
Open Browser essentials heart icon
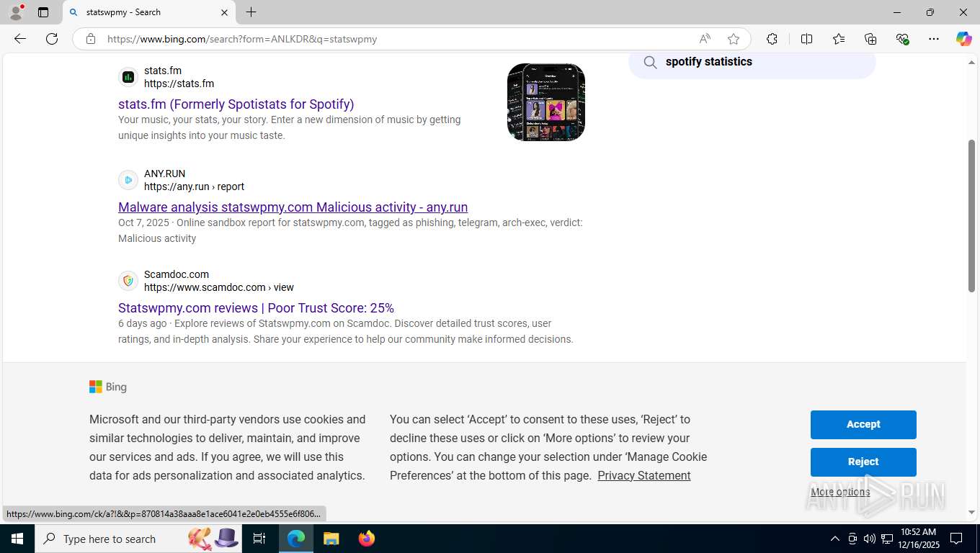coord(902,39)
